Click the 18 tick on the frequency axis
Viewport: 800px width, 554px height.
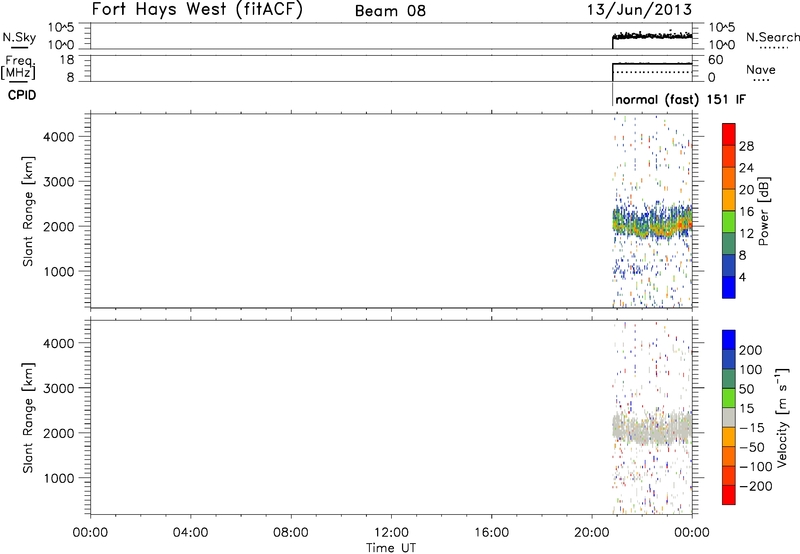tap(67, 60)
